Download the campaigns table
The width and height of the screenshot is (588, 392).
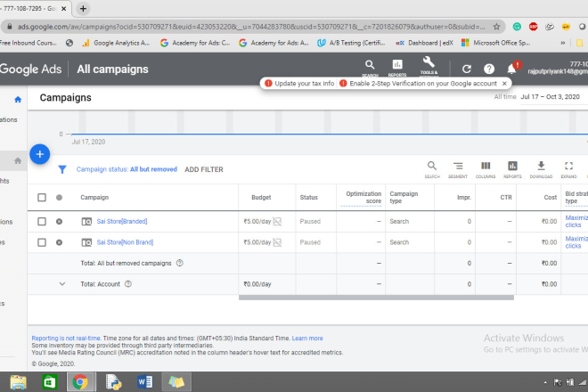click(541, 169)
